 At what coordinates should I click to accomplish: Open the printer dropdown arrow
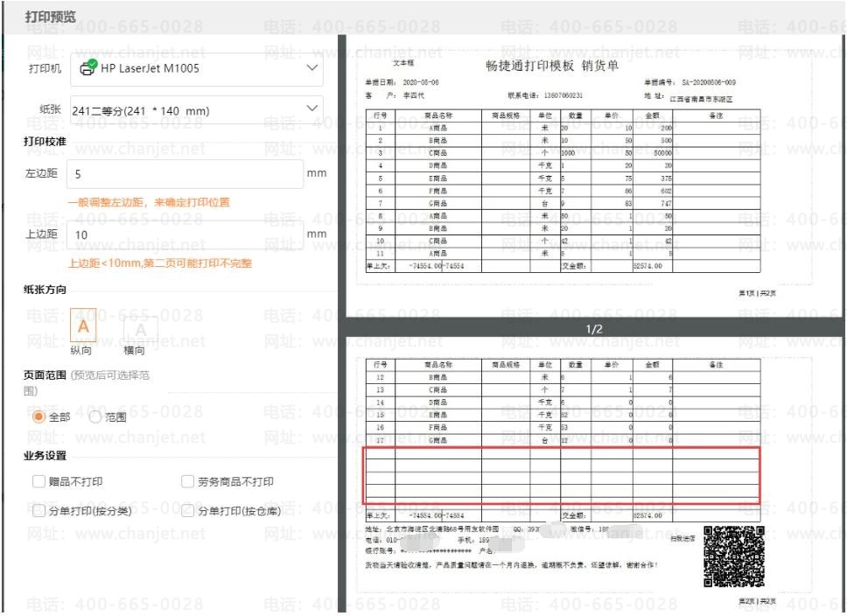(311, 67)
